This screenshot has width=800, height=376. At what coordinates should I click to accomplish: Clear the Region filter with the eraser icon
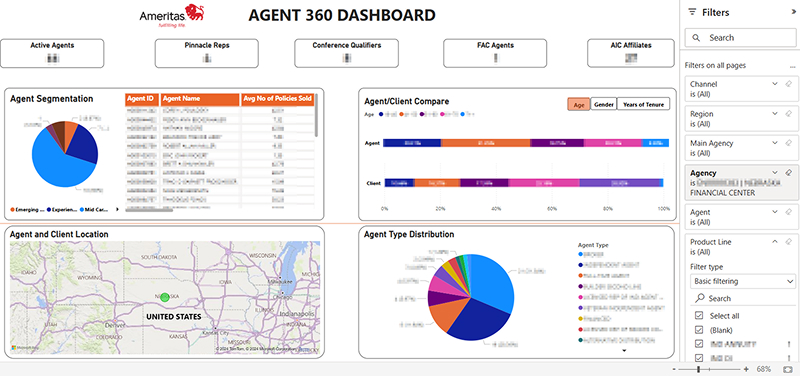[788, 114]
